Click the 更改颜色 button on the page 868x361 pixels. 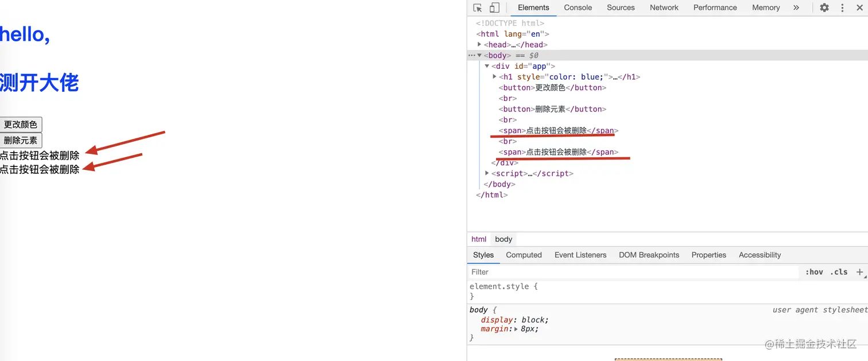pyautogui.click(x=21, y=125)
